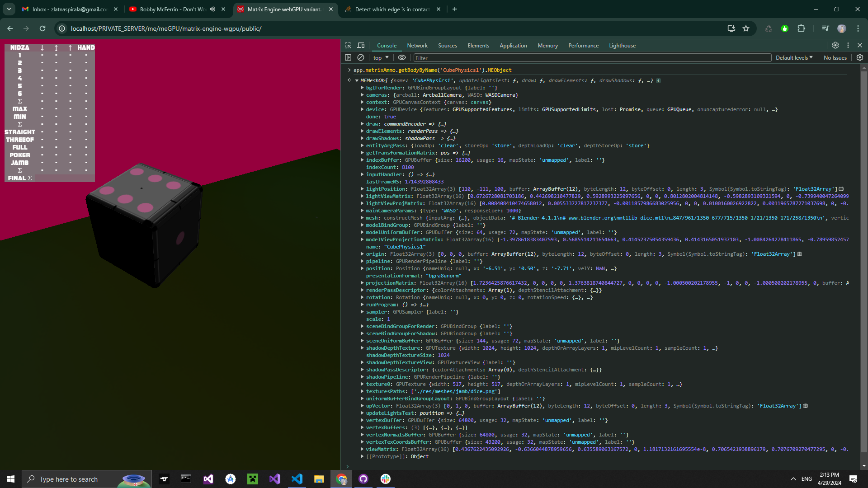
Task: Expand the lightPosition Float32Array entry
Action: (x=363, y=189)
